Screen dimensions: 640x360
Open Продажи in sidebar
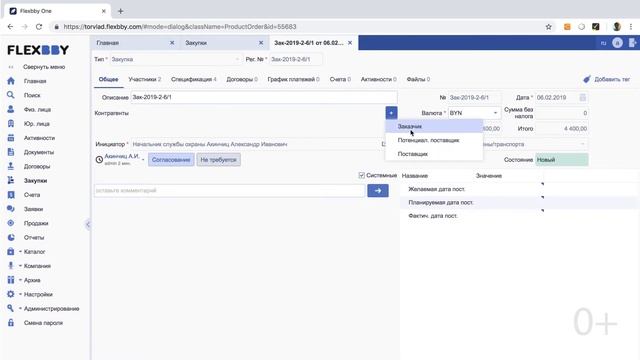[x=36, y=223]
